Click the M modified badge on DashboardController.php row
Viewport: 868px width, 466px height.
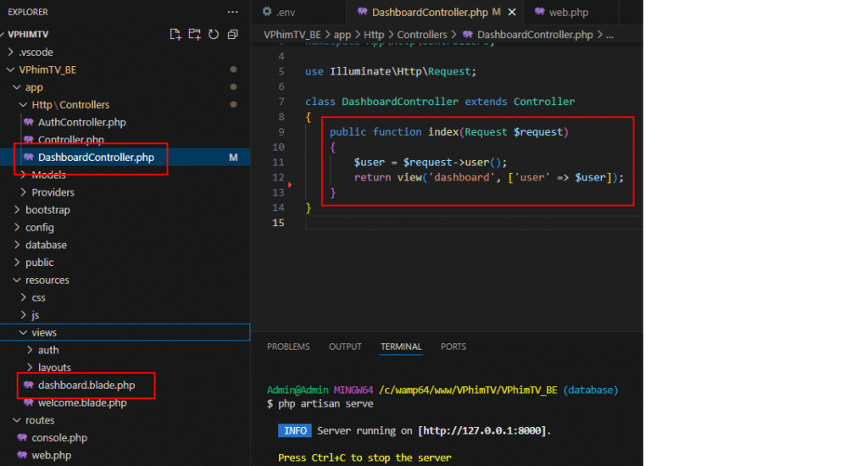(233, 158)
